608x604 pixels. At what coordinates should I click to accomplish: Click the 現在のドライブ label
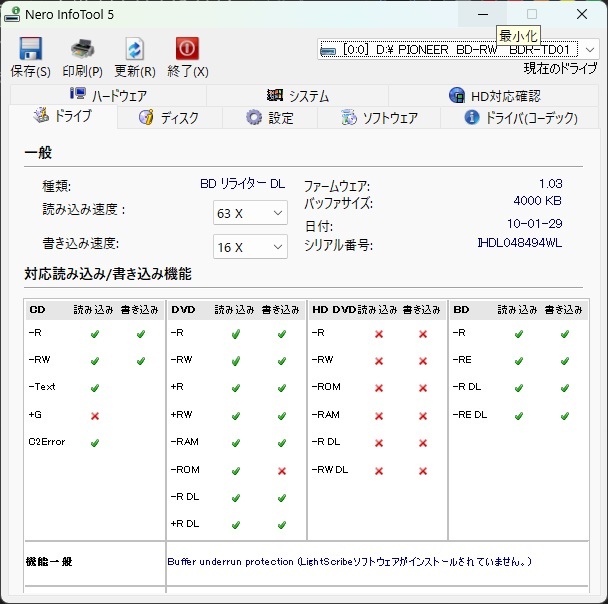(x=560, y=68)
